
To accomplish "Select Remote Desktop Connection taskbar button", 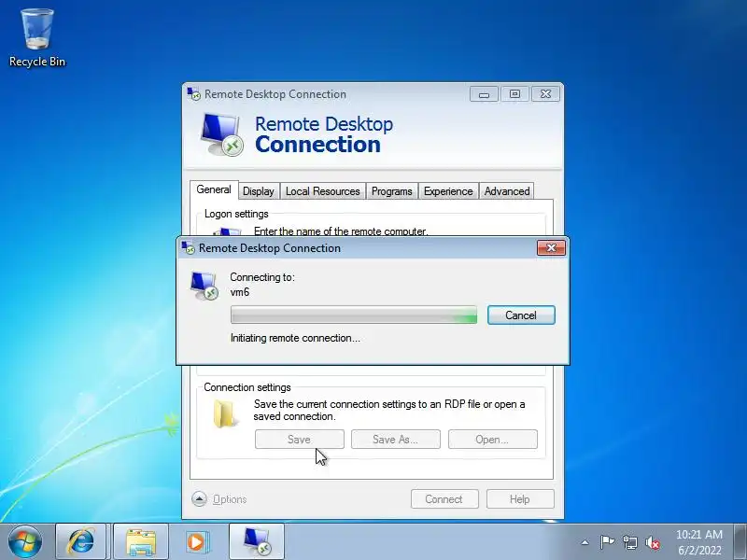I will [257, 541].
